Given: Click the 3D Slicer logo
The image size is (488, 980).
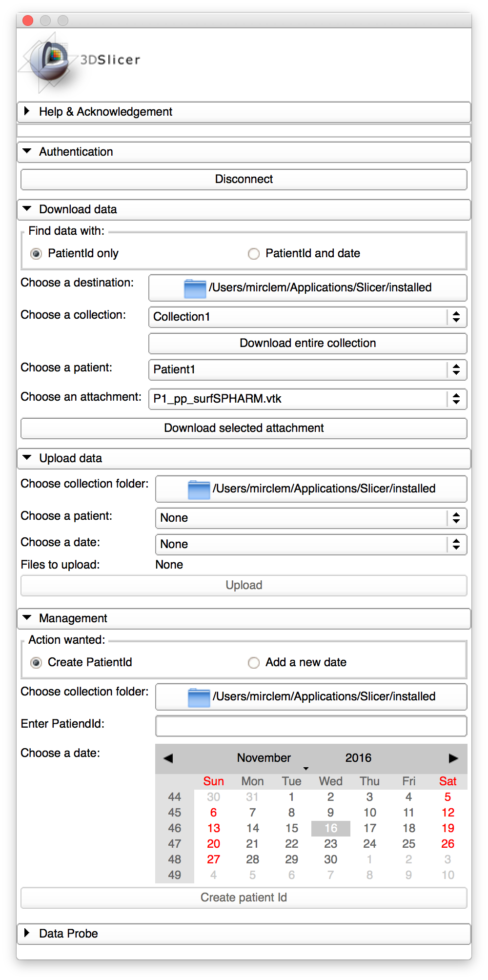Looking at the screenshot, I should coord(78,61).
